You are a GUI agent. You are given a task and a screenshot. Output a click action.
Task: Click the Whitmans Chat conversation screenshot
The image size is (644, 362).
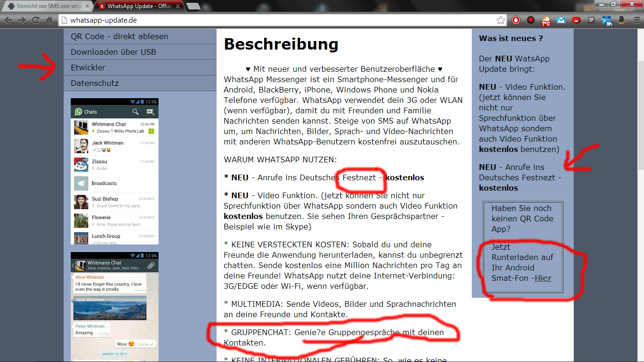115,307
